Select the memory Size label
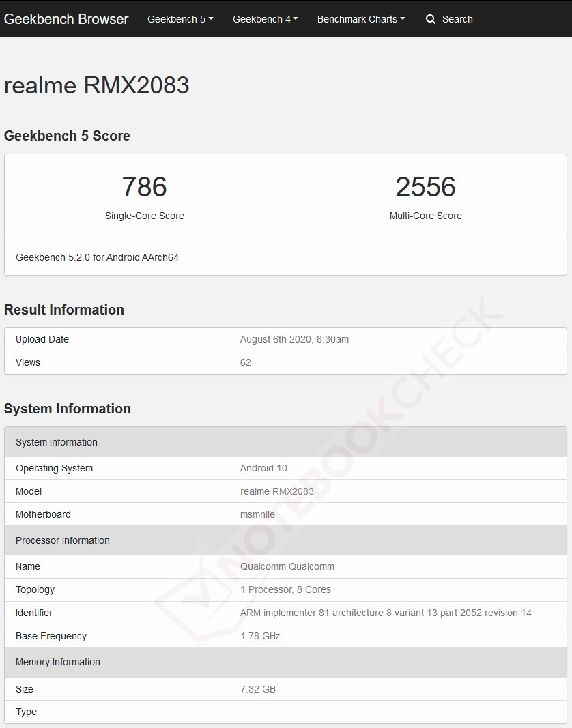 pos(25,689)
